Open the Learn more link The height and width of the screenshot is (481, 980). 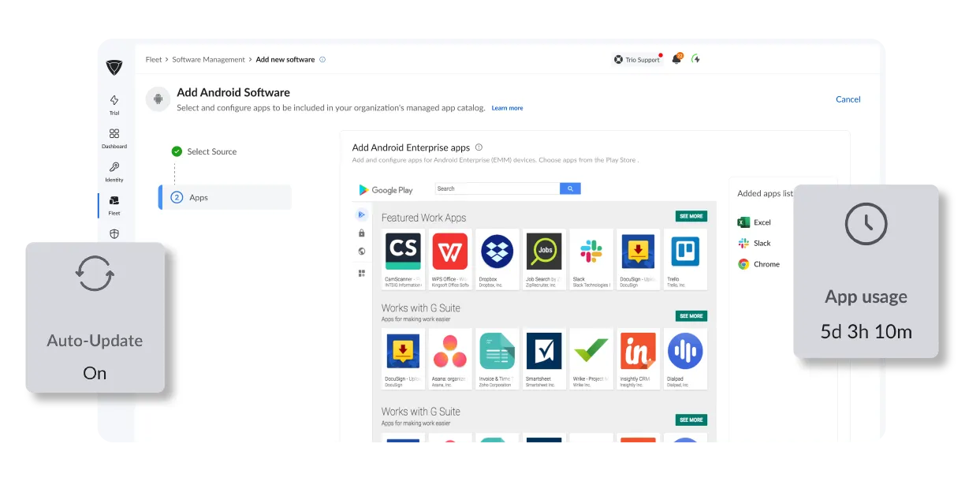pos(507,108)
